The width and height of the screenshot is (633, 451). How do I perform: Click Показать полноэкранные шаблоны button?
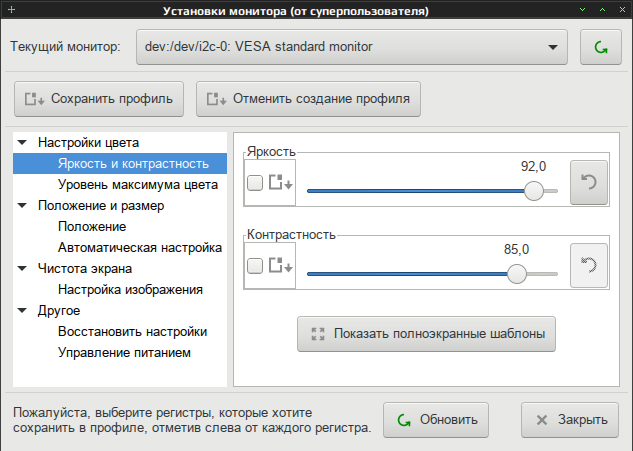click(x=426, y=334)
